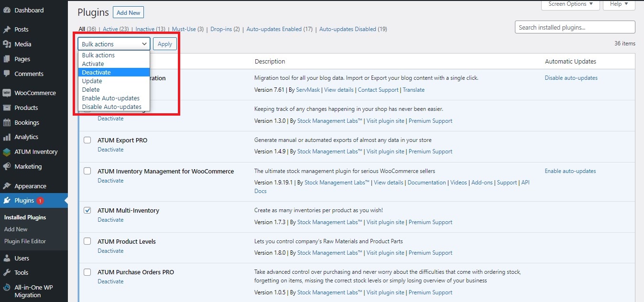Click the Tools wrench icon

click(x=7, y=272)
